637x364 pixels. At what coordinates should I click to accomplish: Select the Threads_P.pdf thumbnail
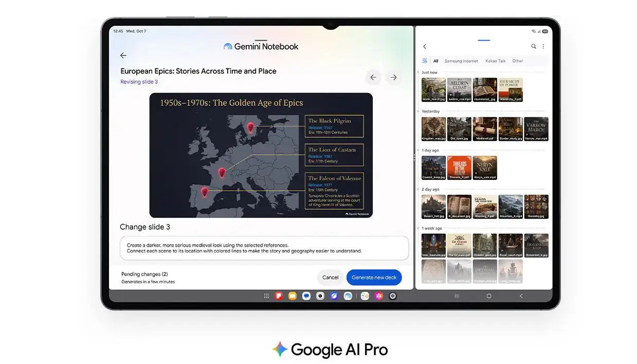tap(459, 168)
